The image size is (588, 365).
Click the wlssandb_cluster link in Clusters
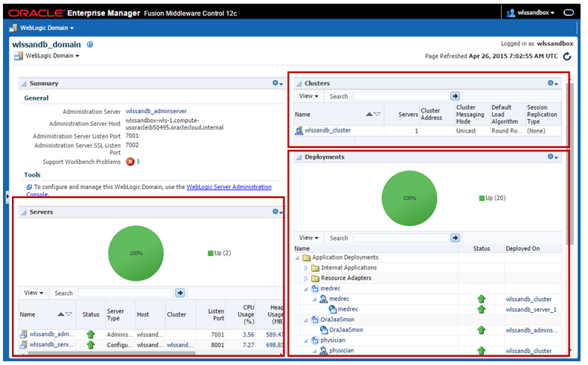(327, 130)
